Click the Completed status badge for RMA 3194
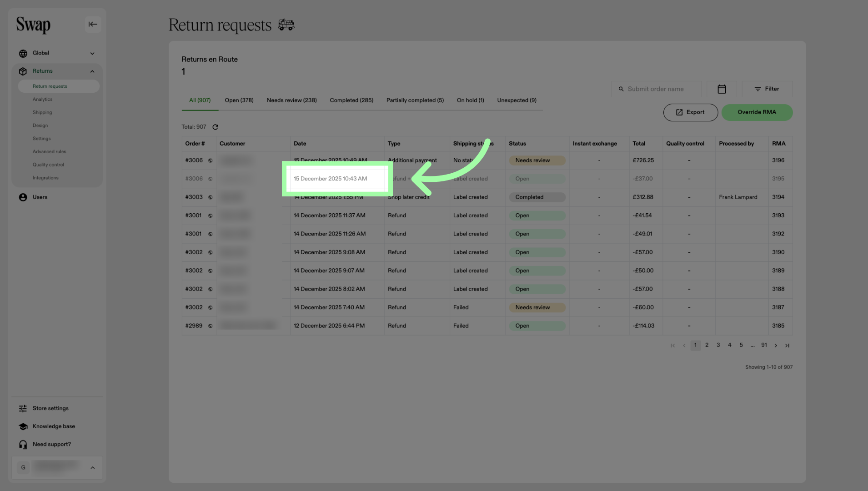 537,197
